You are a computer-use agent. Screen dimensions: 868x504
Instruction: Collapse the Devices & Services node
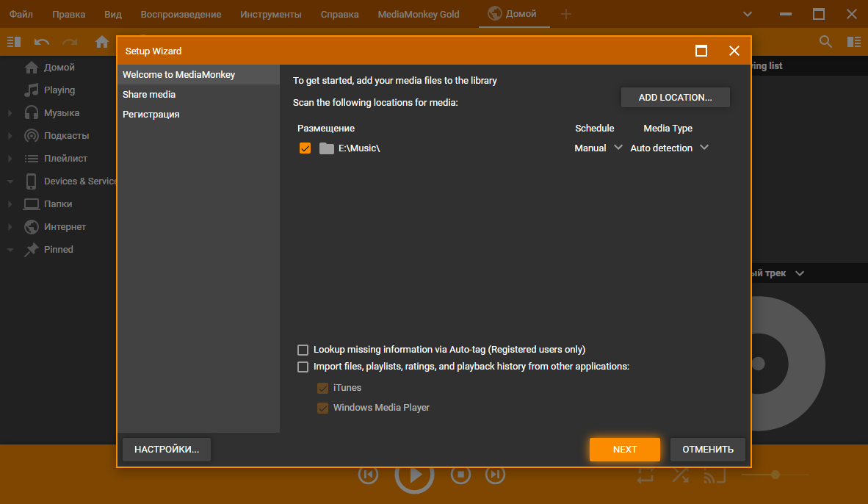click(x=10, y=181)
